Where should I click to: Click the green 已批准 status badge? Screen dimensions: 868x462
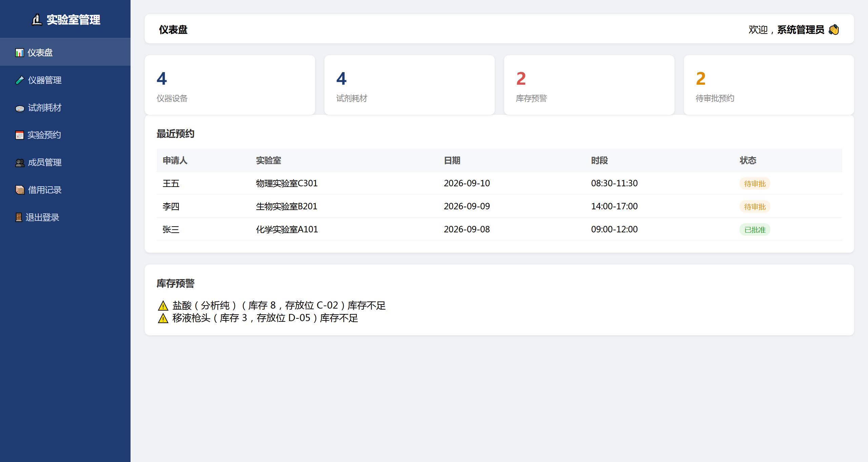[x=755, y=230]
